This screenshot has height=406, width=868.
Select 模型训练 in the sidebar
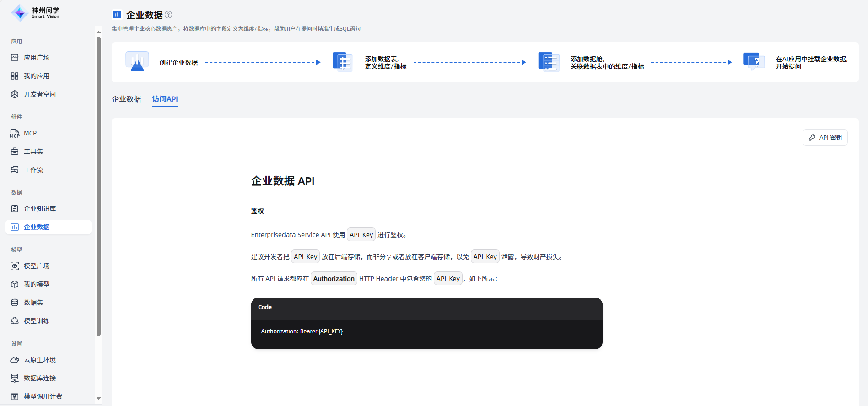[37, 321]
